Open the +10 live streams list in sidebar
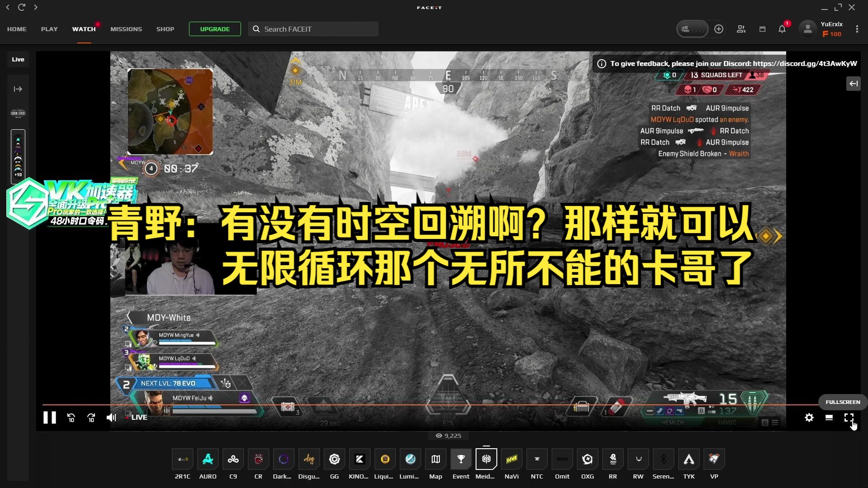Screen dimensions: 868x488 click(18, 156)
